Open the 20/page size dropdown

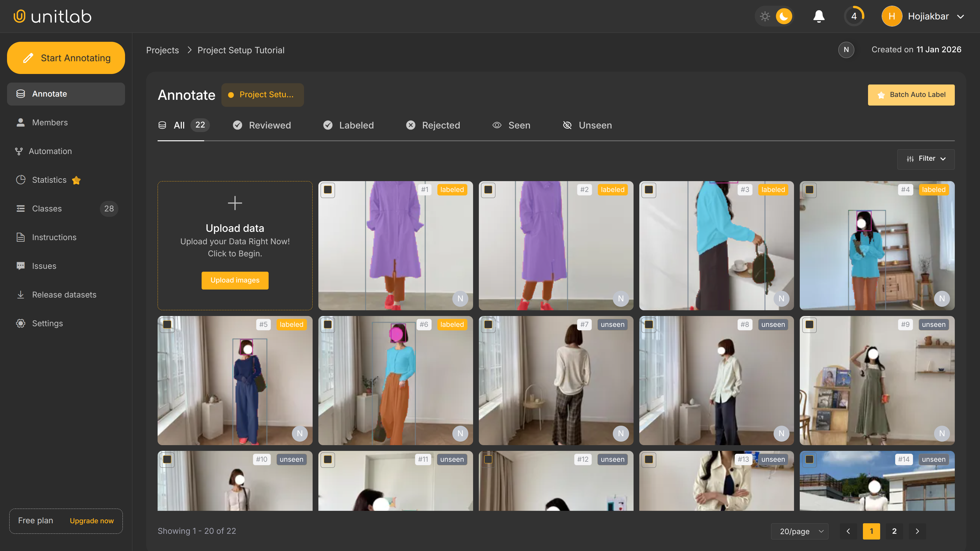[x=799, y=531]
